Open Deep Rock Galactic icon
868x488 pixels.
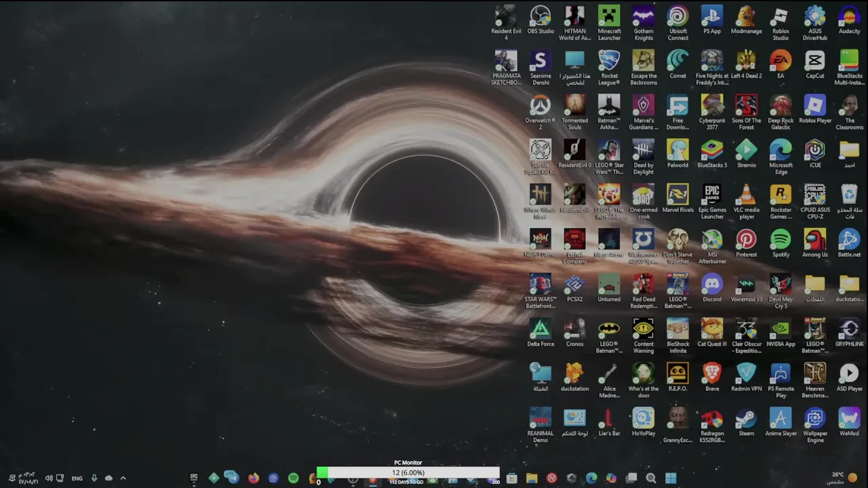(x=781, y=112)
